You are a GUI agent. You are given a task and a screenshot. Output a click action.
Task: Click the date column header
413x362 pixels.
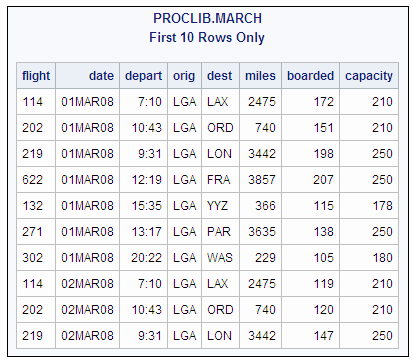coord(88,76)
